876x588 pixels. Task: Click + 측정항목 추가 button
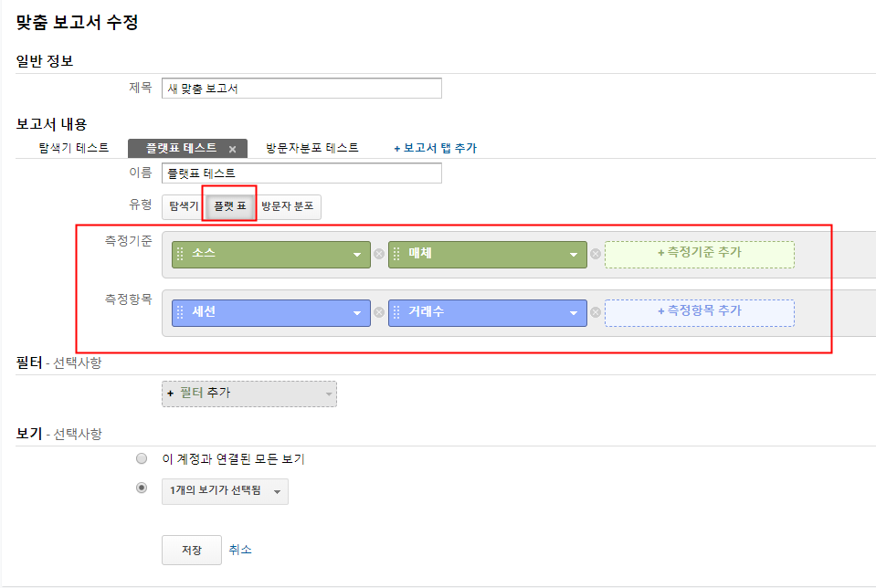click(x=700, y=312)
